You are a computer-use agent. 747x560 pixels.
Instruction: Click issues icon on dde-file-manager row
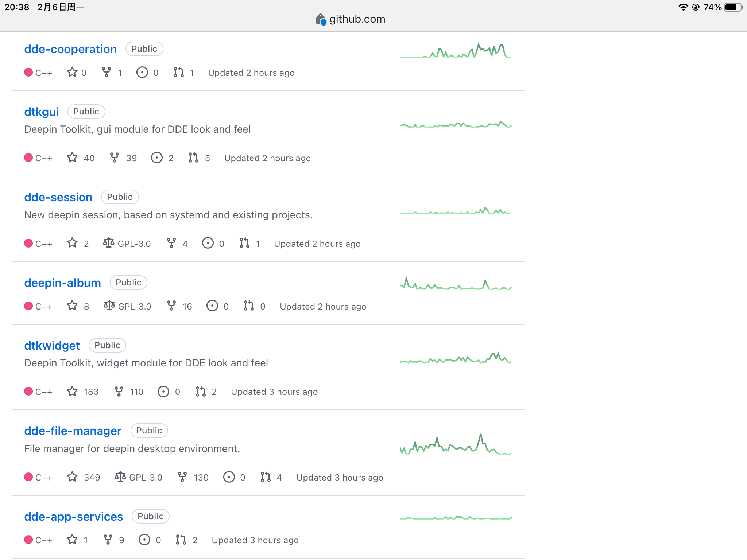(x=229, y=477)
